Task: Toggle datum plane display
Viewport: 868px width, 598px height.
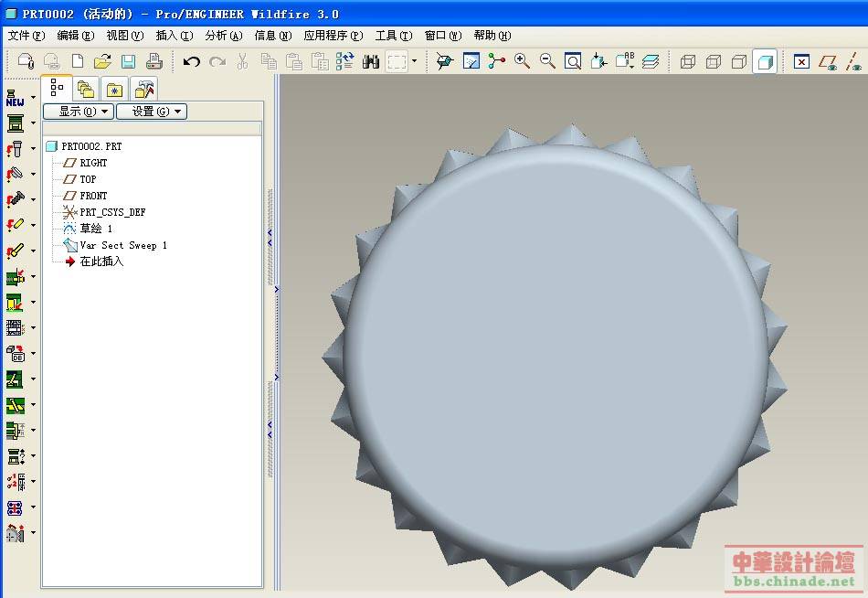Action: coord(828,61)
